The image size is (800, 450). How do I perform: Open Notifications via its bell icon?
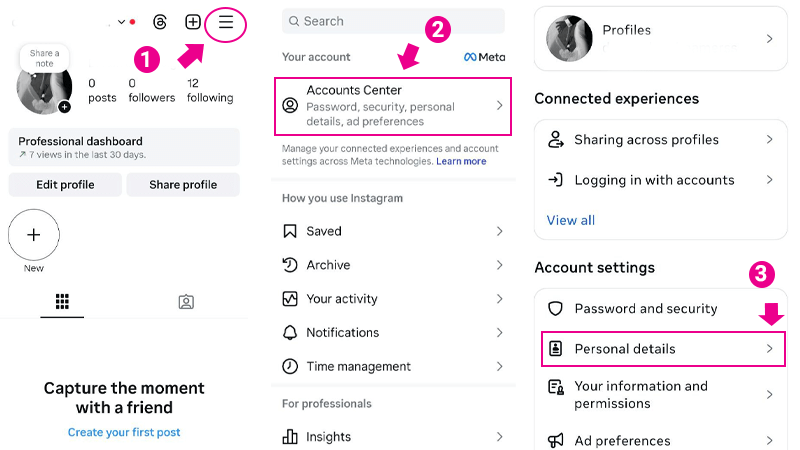coord(290,333)
